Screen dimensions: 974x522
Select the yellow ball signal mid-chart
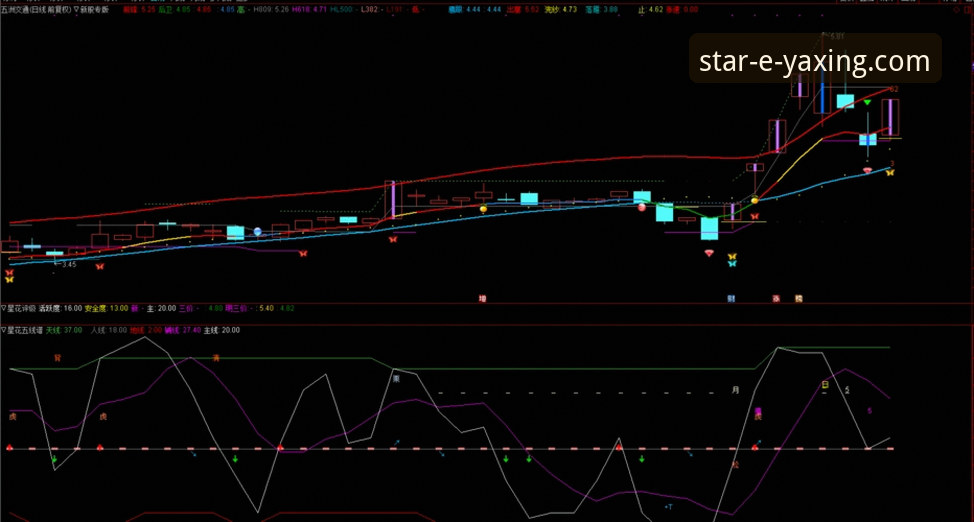[x=483, y=209]
